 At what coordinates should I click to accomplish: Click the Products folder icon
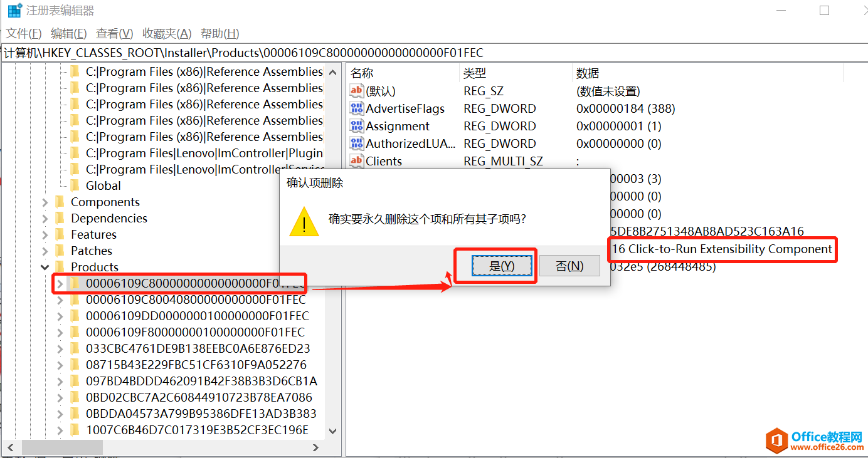pyautogui.click(x=60, y=267)
